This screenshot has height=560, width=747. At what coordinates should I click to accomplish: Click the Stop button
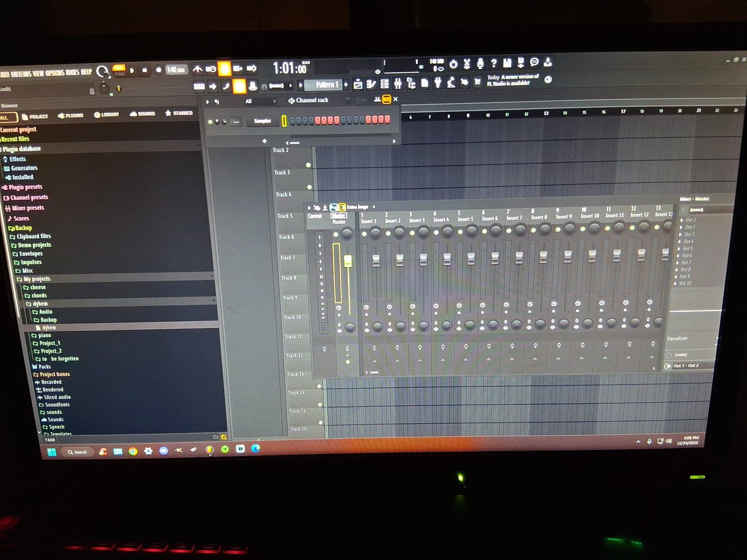[144, 70]
